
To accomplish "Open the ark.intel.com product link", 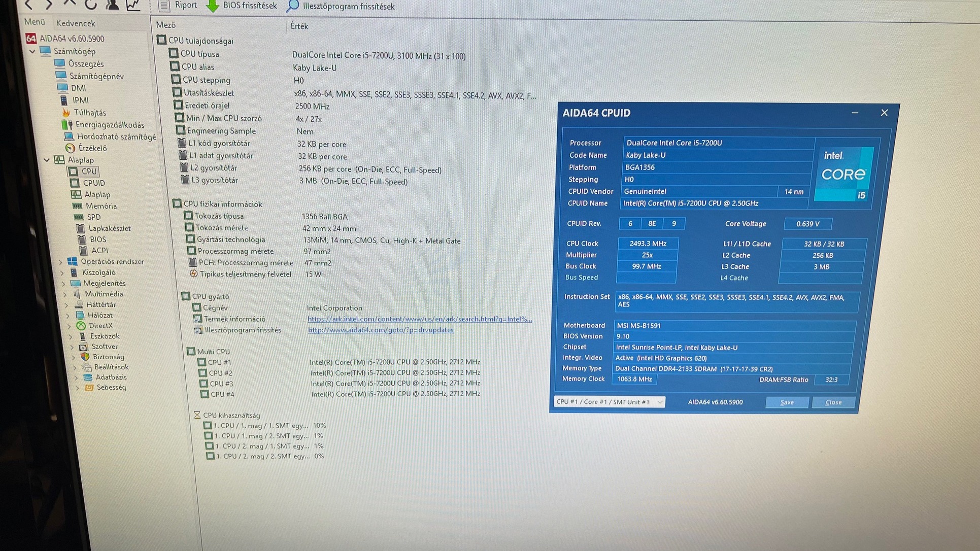I will point(419,319).
